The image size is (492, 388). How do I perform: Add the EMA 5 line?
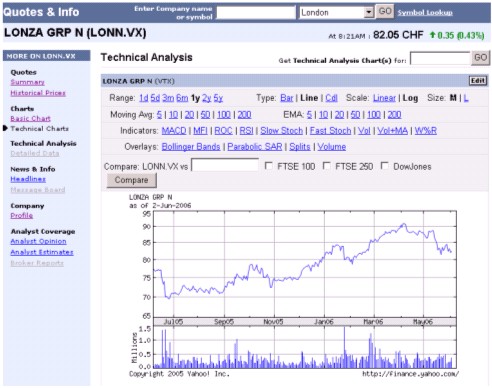tap(309, 115)
